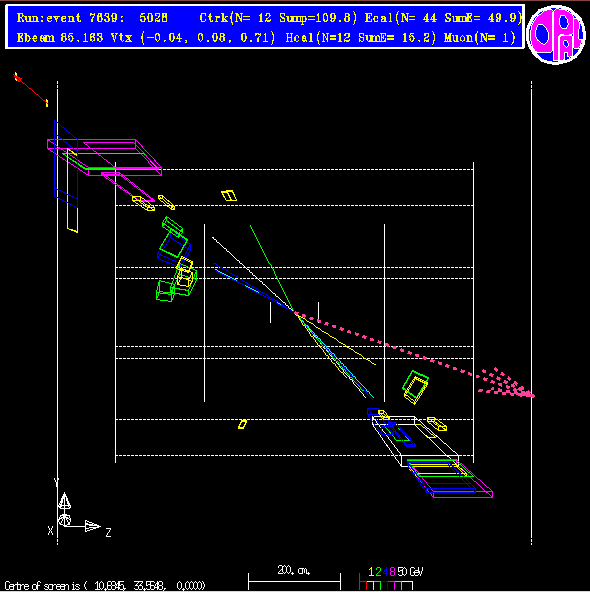Image resolution: width=590 pixels, height=592 pixels.
Task: Click the Muon(N= 1) label in header
Action: point(479,37)
